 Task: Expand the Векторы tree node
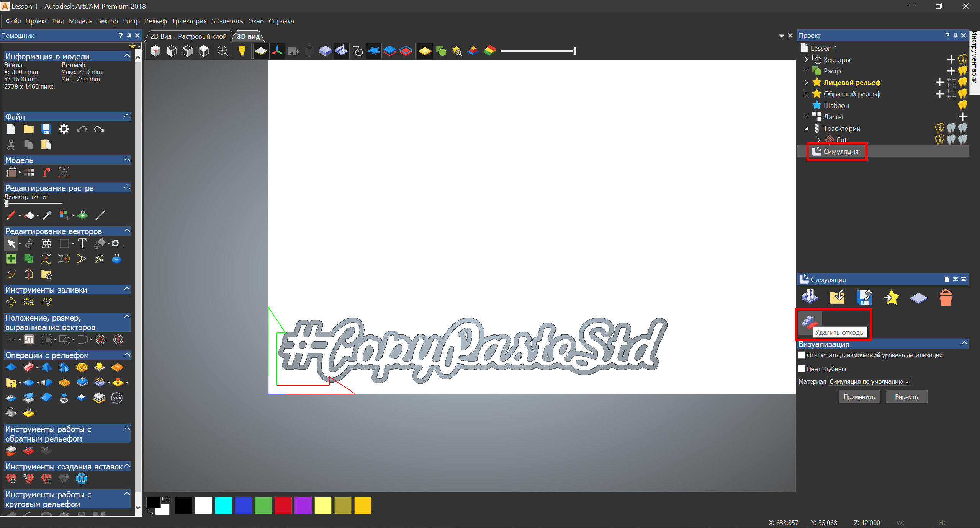click(806, 60)
